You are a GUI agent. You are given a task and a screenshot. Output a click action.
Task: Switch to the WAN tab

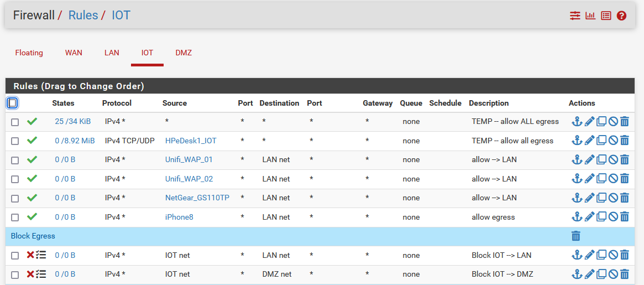(74, 53)
